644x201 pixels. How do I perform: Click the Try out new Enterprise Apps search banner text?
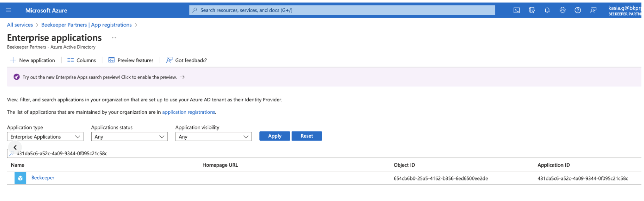[x=99, y=77]
